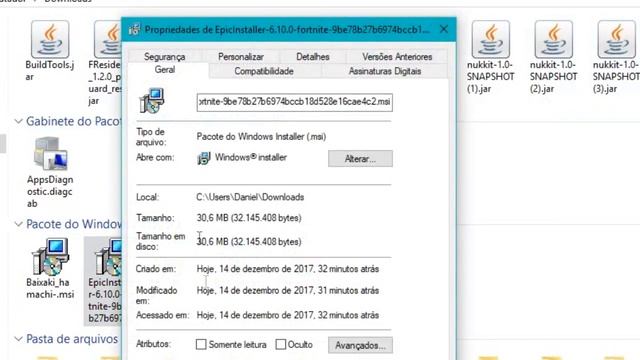Screen dimensions: 640x360
Task: Select the BuildTools.jar file icon
Action: [50, 39]
